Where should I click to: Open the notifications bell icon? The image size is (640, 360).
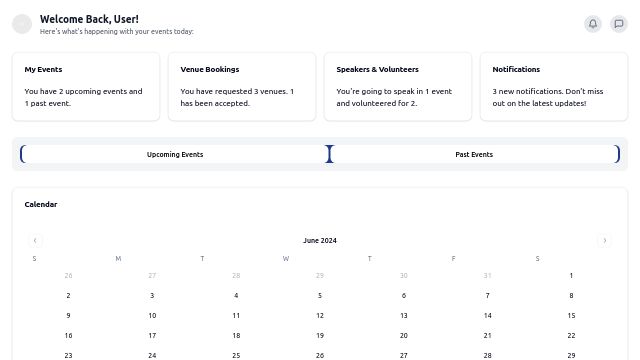(593, 24)
